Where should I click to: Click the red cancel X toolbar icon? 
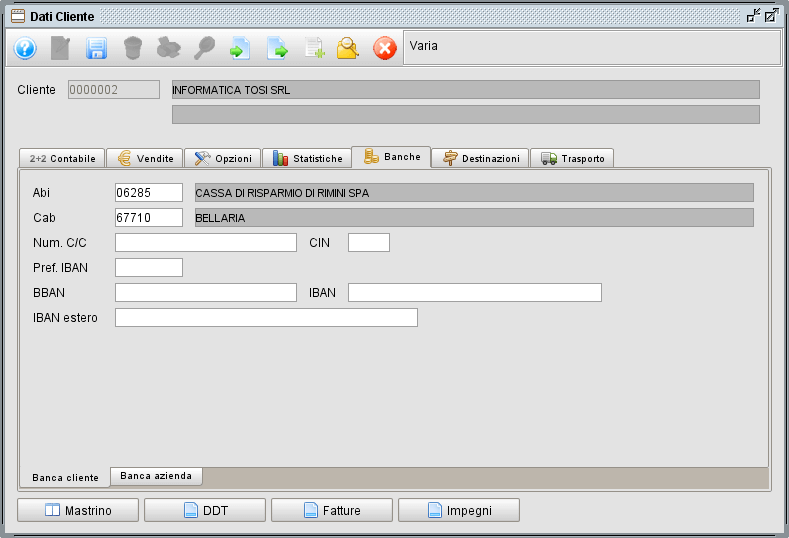(385, 48)
